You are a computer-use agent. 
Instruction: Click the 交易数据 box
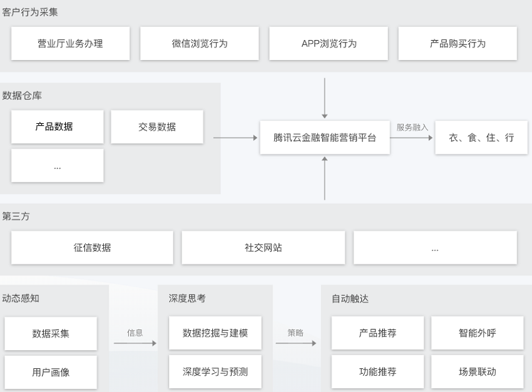tap(157, 127)
